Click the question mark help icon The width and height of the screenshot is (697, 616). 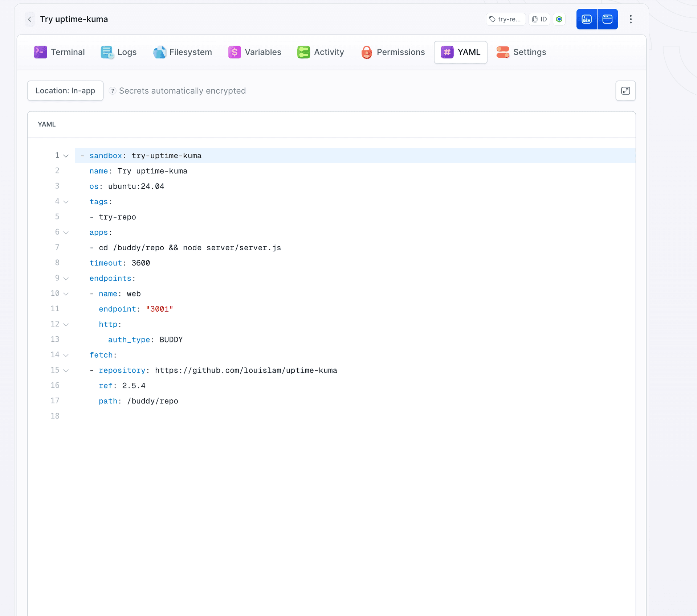click(113, 91)
